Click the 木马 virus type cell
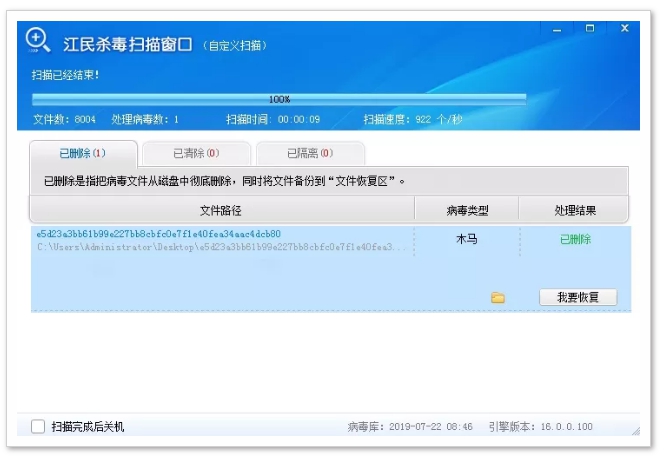Viewport: 664px width, 463px height. 467,239
